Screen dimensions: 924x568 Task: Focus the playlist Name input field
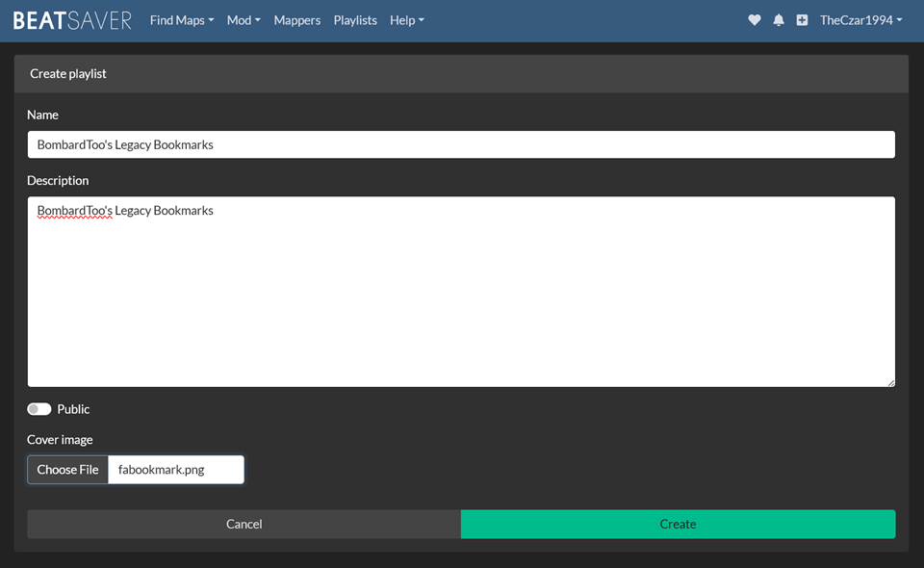pos(461,144)
